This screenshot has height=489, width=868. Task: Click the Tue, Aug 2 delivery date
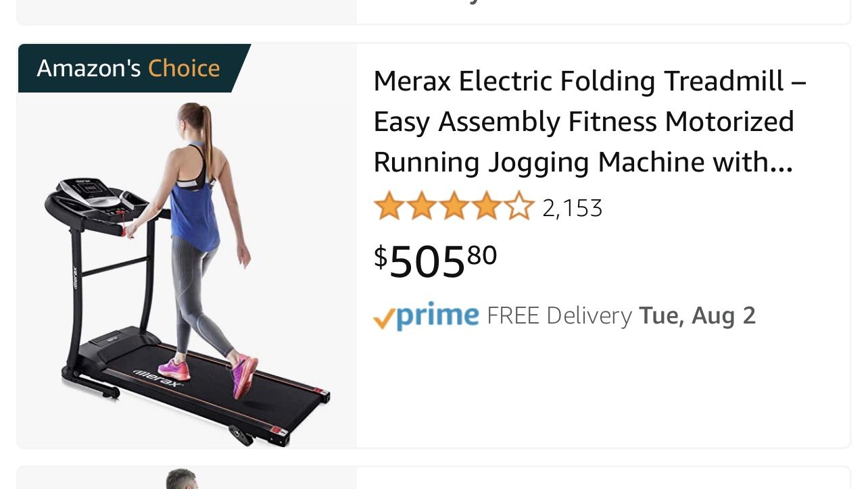click(697, 316)
